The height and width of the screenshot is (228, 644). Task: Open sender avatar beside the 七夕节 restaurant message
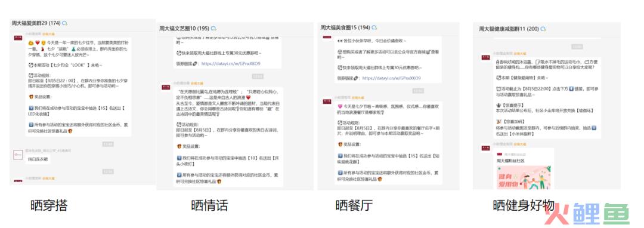coord(327,101)
